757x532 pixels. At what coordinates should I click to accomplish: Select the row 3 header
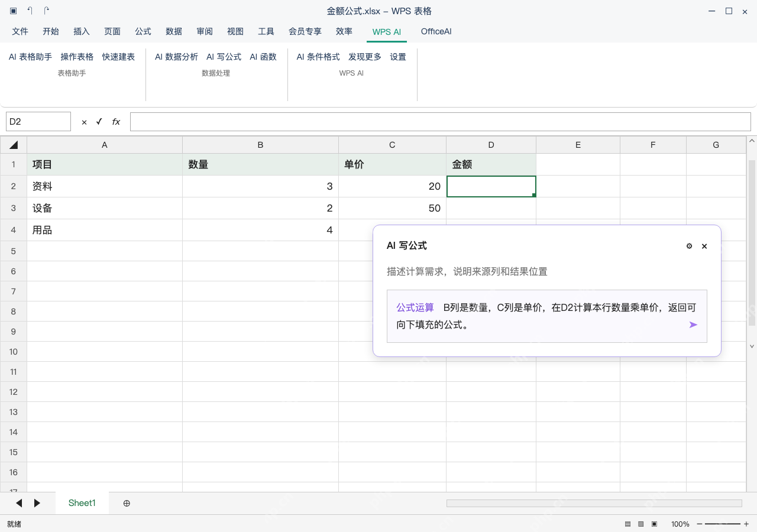(14, 208)
